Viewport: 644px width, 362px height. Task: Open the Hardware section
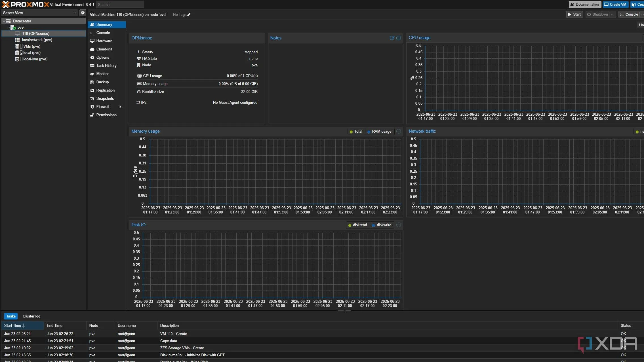point(104,41)
